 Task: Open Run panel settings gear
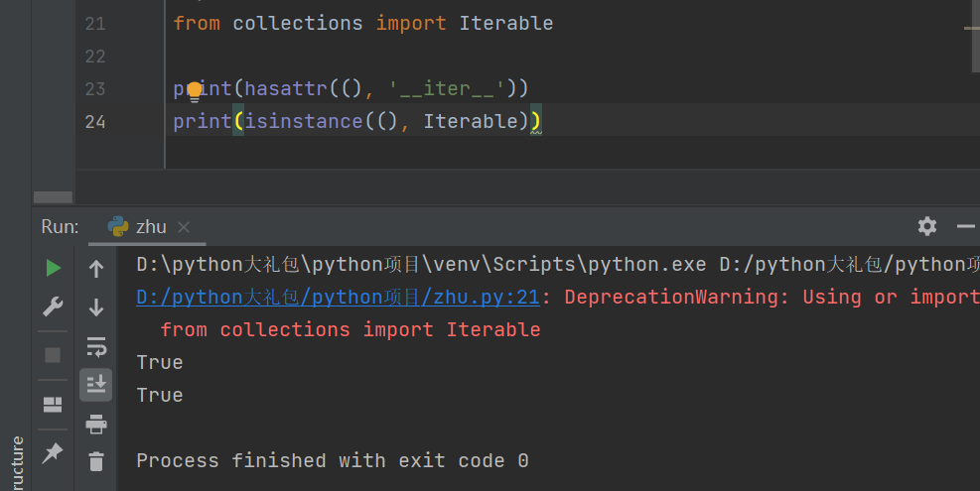[x=926, y=226]
